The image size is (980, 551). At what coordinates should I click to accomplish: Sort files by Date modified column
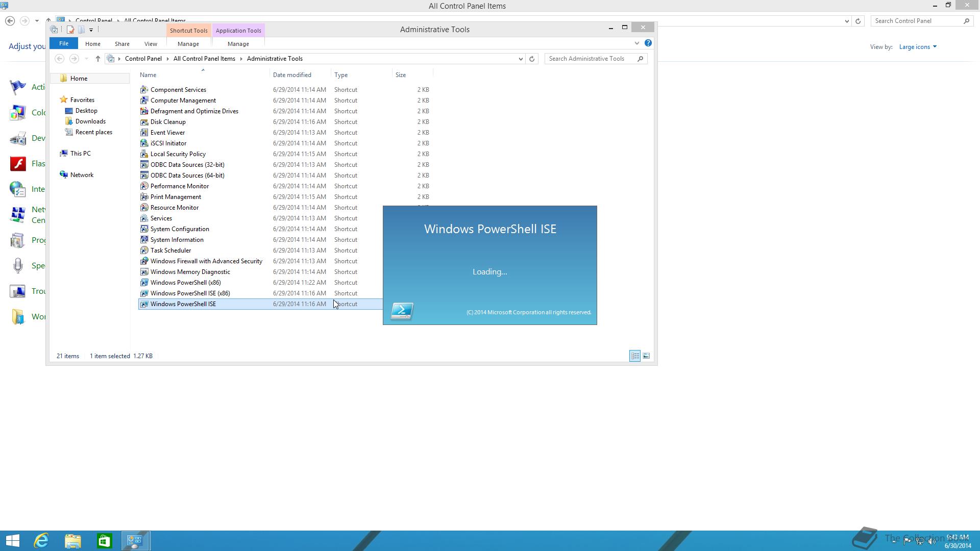300,75
